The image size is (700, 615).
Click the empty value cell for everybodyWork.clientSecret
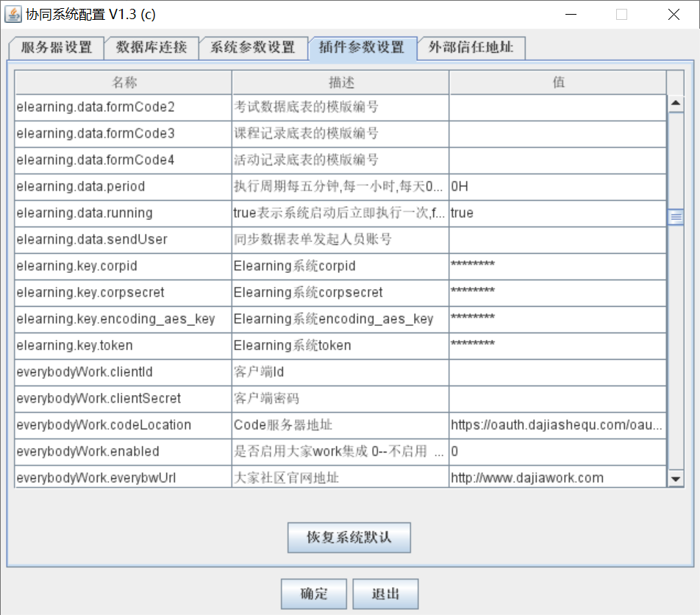(x=557, y=399)
